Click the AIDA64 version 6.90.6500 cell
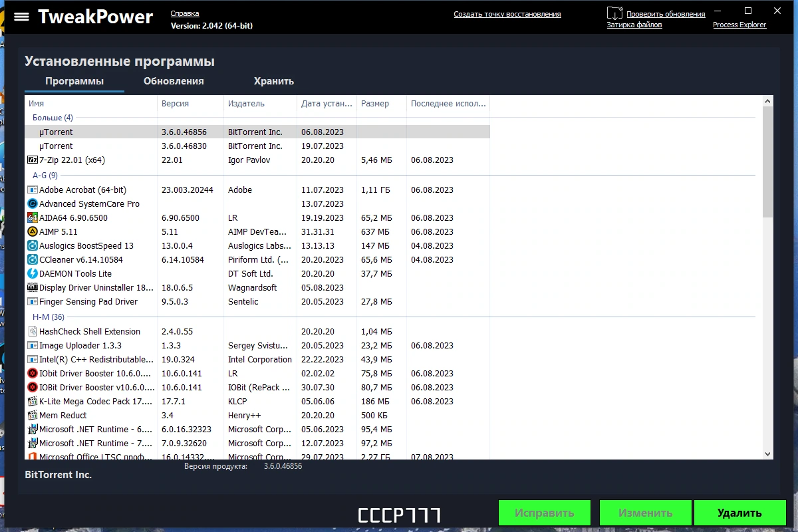 [181, 218]
